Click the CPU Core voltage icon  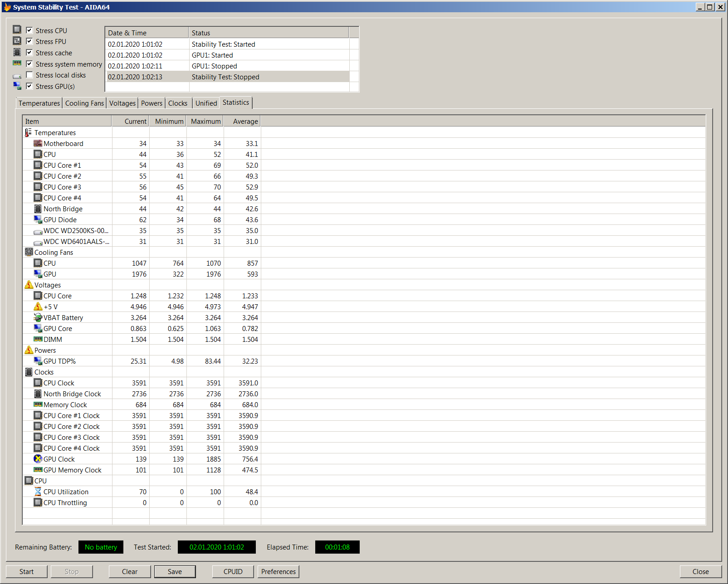coord(38,296)
